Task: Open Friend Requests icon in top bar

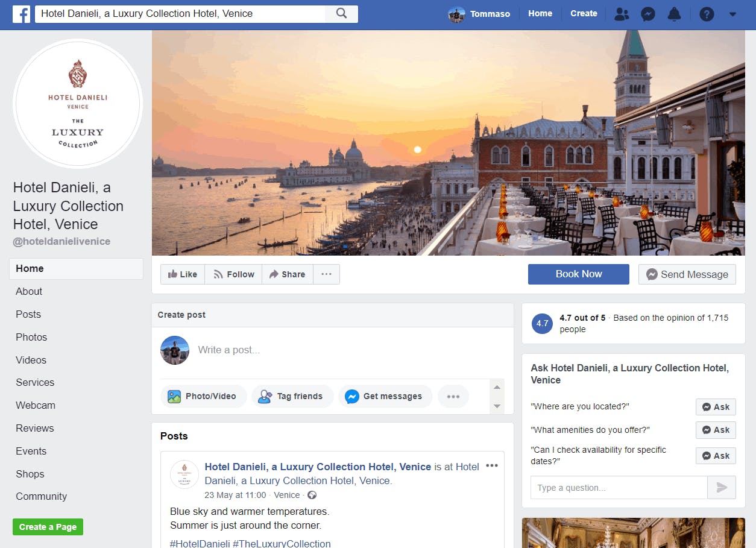Action: (x=622, y=14)
